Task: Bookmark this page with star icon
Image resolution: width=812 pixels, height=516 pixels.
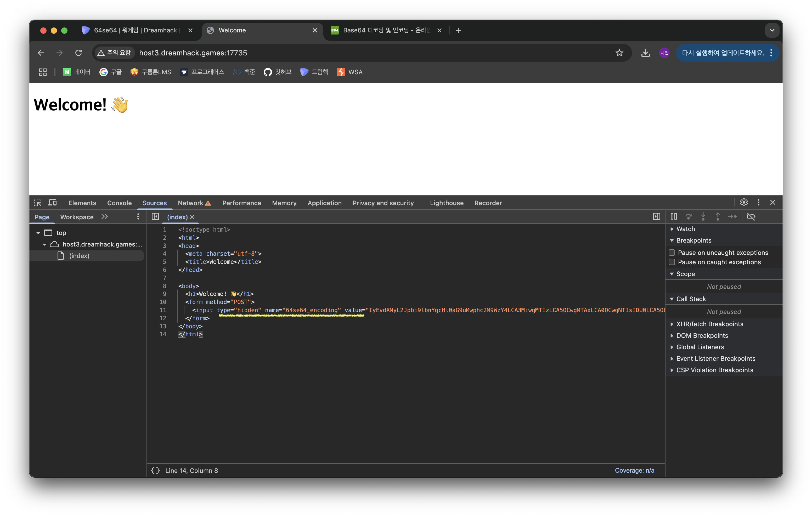Action: 619,53
